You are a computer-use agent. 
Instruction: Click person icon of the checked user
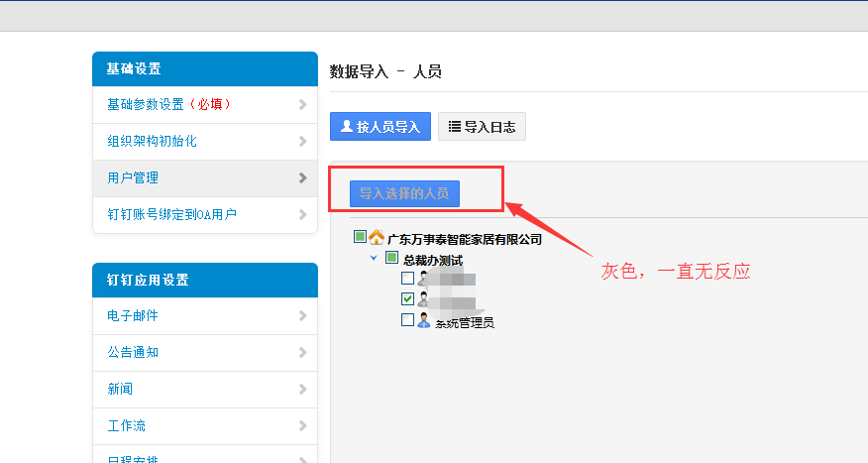point(423,299)
